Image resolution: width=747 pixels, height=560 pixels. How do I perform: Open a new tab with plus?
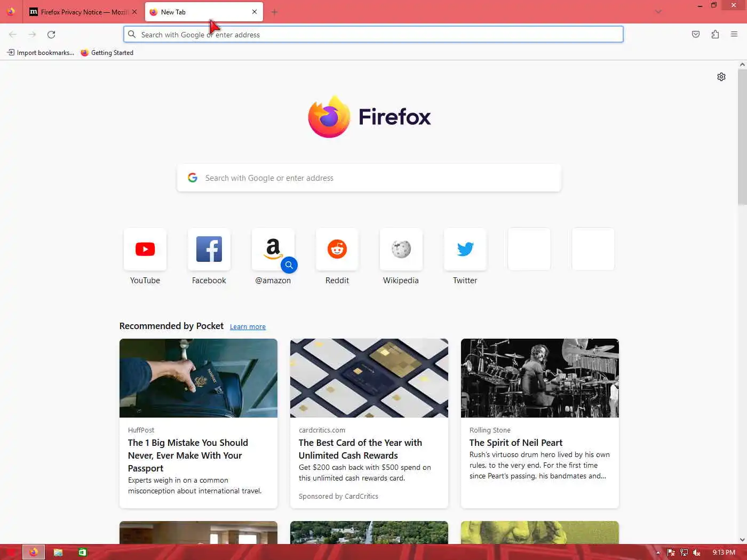click(274, 12)
